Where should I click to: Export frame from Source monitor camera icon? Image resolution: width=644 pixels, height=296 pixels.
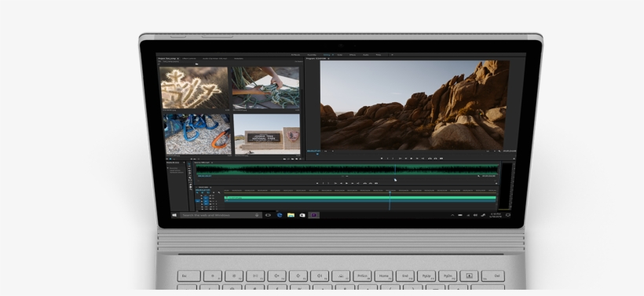[376, 183]
